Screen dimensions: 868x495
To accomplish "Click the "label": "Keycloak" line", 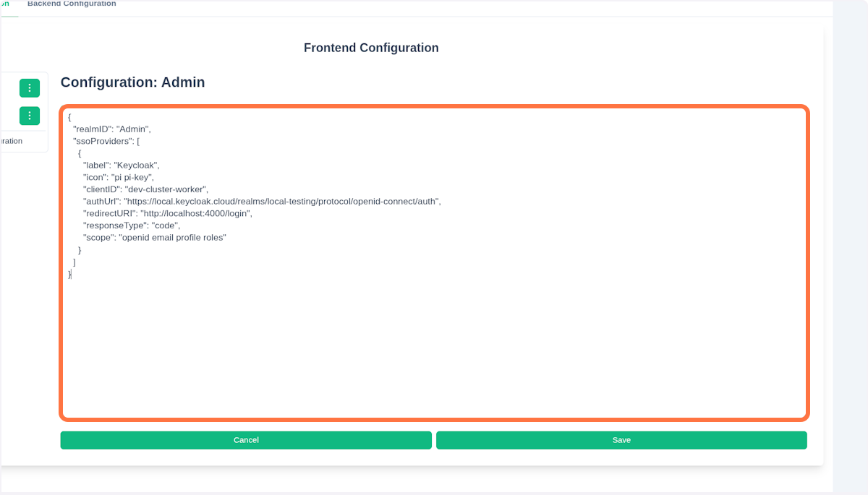I will [x=121, y=165].
